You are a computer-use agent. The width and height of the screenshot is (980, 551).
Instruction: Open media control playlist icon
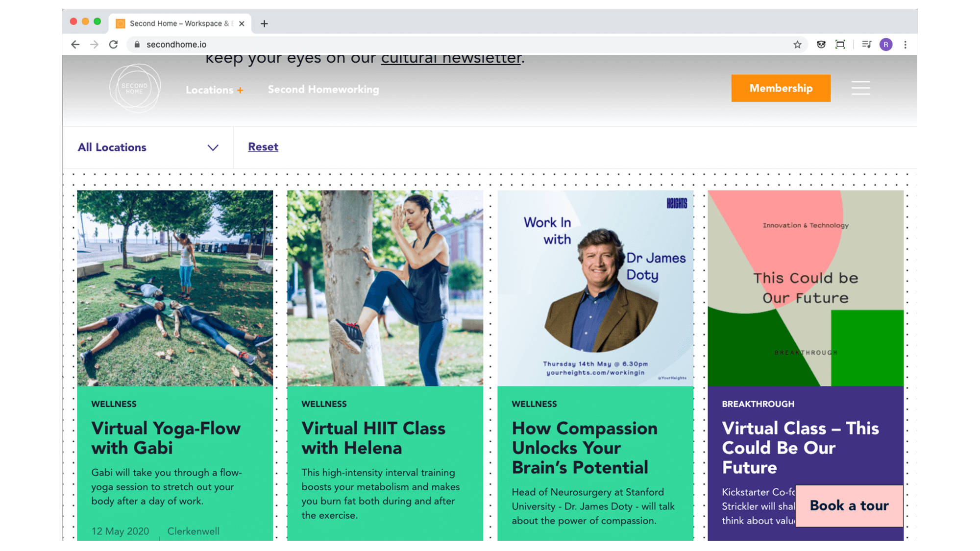tap(866, 45)
